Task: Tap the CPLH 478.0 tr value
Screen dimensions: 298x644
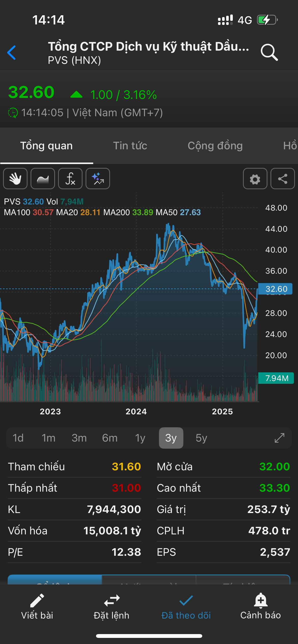Action: coord(269,531)
